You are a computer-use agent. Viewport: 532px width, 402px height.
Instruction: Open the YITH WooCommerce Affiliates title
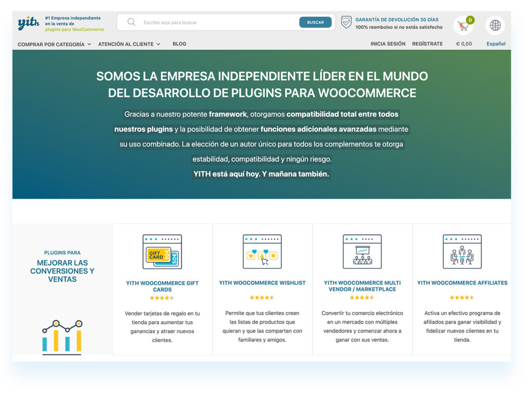click(x=462, y=283)
